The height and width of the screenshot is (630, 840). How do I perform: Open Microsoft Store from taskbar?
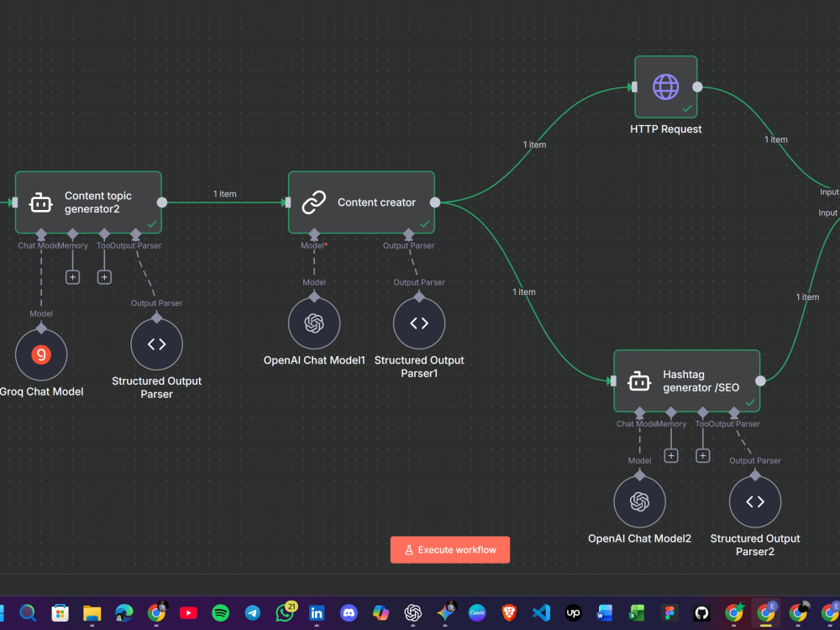click(x=60, y=612)
